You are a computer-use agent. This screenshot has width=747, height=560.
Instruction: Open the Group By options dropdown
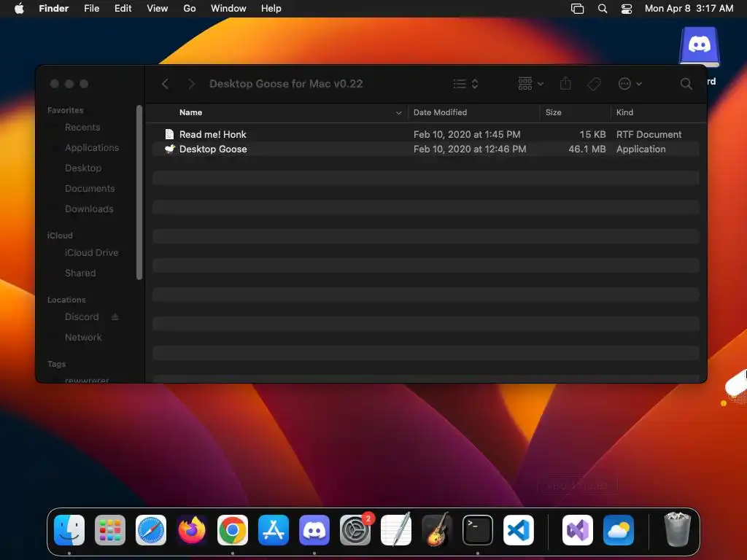pyautogui.click(x=530, y=84)
